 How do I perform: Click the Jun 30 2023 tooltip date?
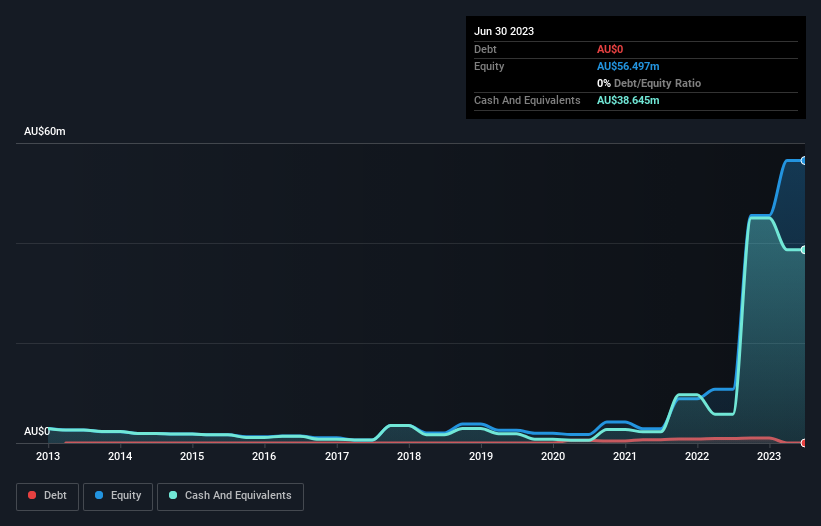pos(504,31)
